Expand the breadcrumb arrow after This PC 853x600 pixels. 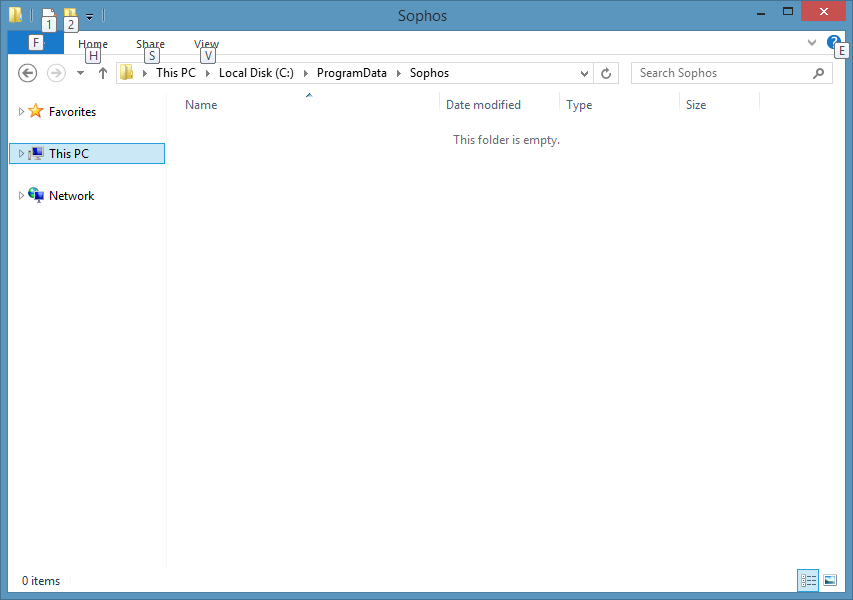click(207, 73)
